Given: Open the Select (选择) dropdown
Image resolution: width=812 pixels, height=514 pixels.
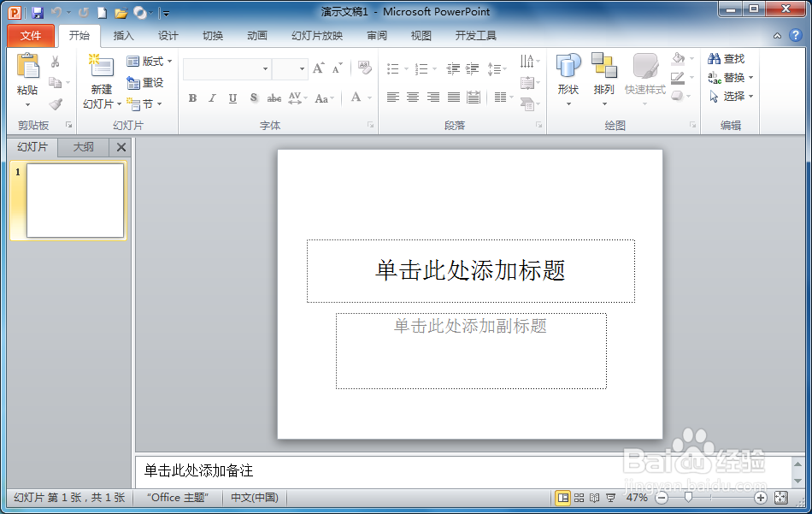Looking at the screenshot, I should coord(731,97).
